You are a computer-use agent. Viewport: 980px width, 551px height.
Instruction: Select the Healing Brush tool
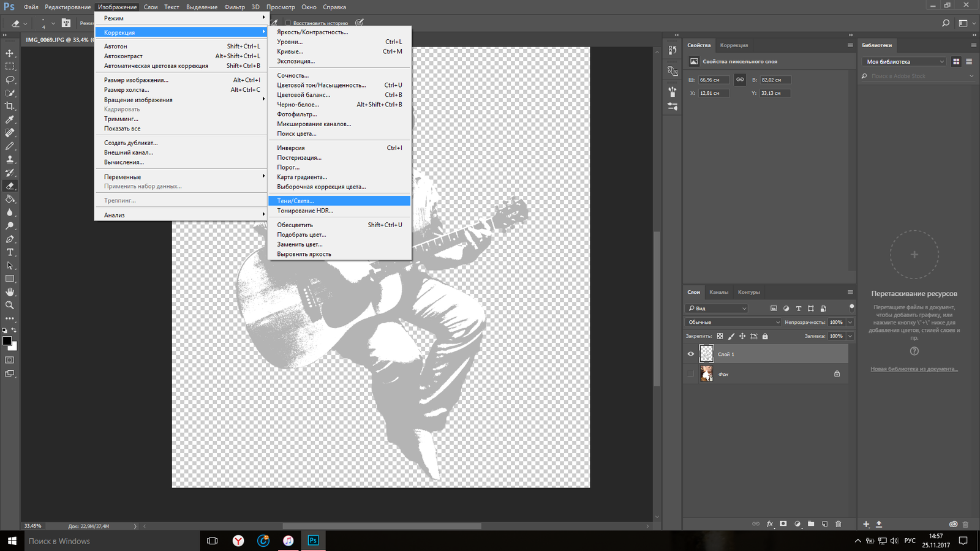10,133
